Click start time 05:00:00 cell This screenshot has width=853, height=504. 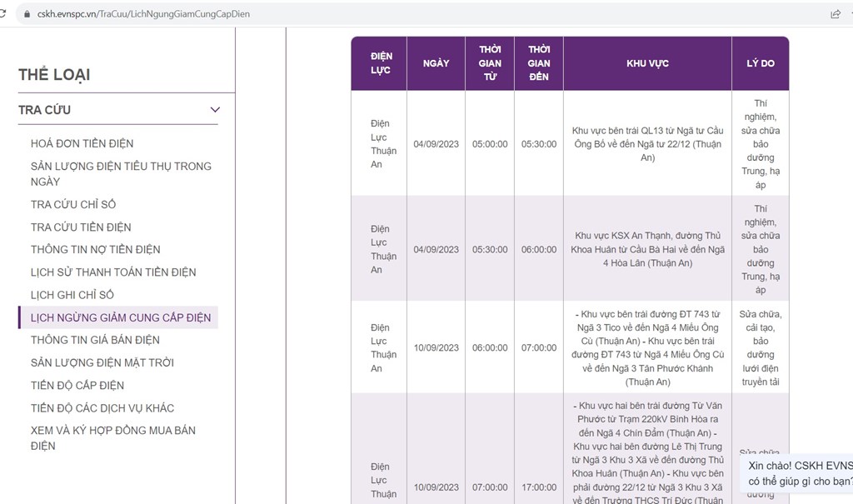490,144
